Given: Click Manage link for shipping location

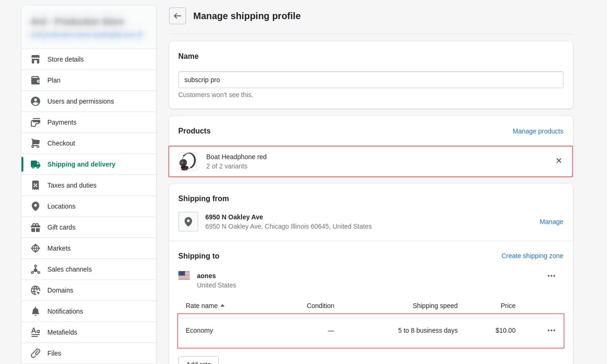Looking at the screenshot, I should coord(551,222).
